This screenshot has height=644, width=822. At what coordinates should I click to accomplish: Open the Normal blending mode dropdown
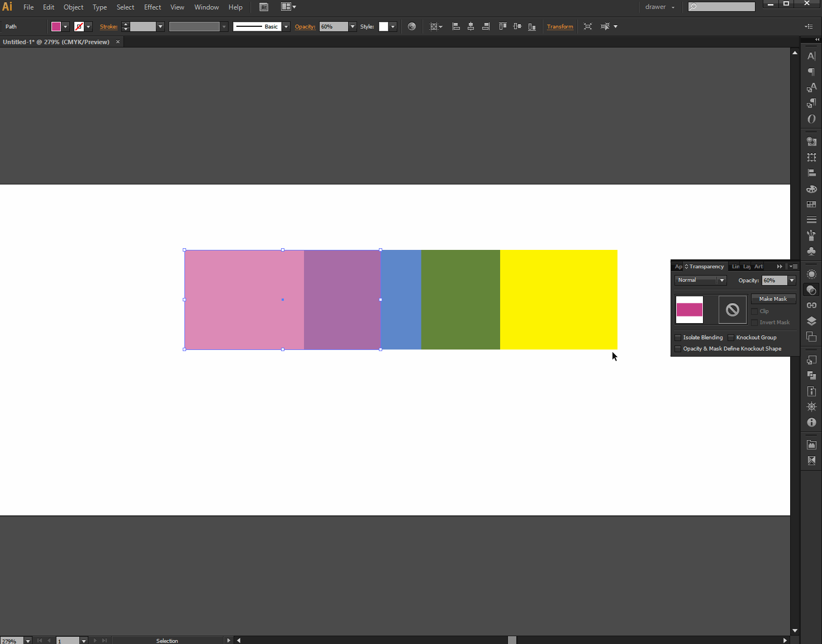click(700, 280)
